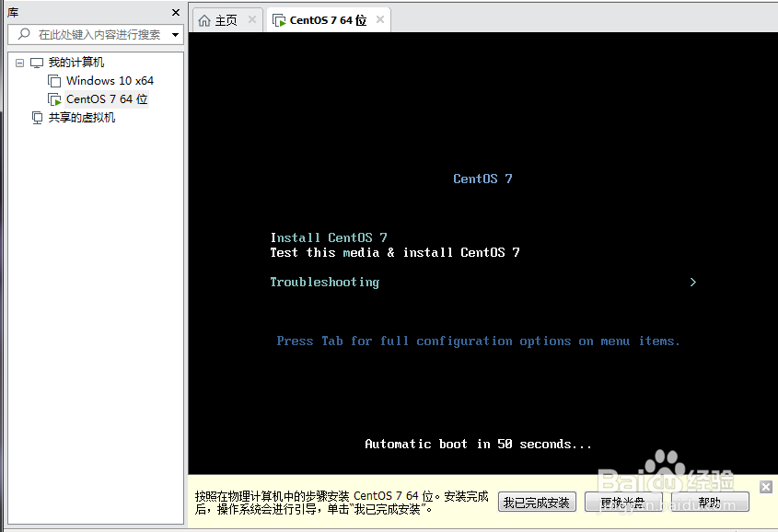
Task: Click the 我已完成安装 button
Action: pyautogui.click(x=537, y=502)
